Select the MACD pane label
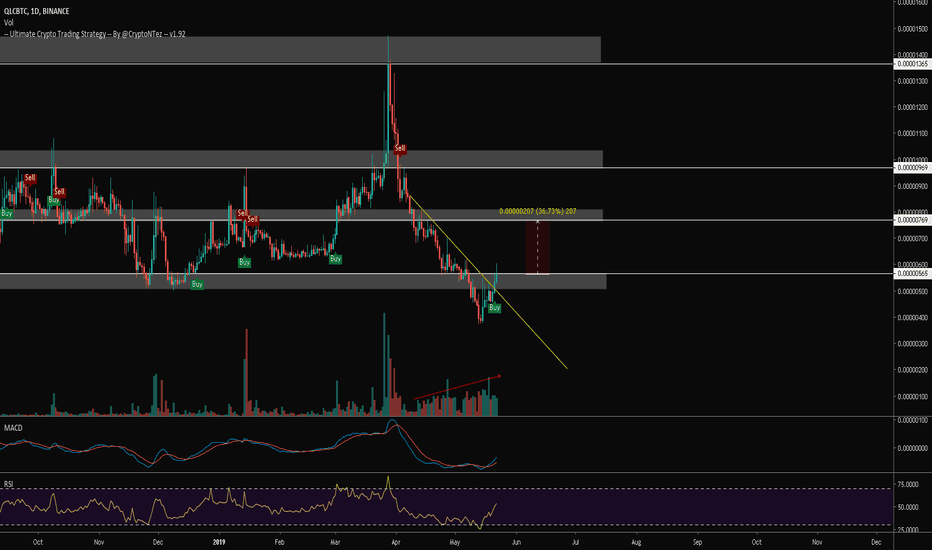The height and width of the screenshot is (550, 932). point(13,428)
